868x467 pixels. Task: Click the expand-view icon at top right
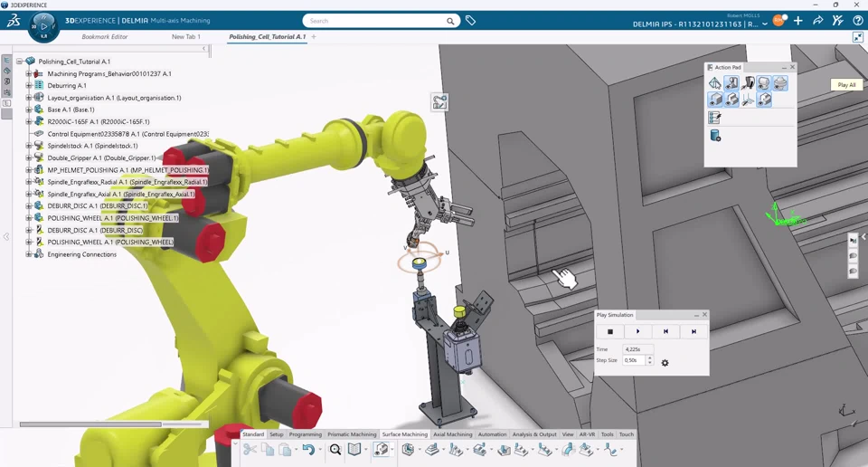pos(858,37)
